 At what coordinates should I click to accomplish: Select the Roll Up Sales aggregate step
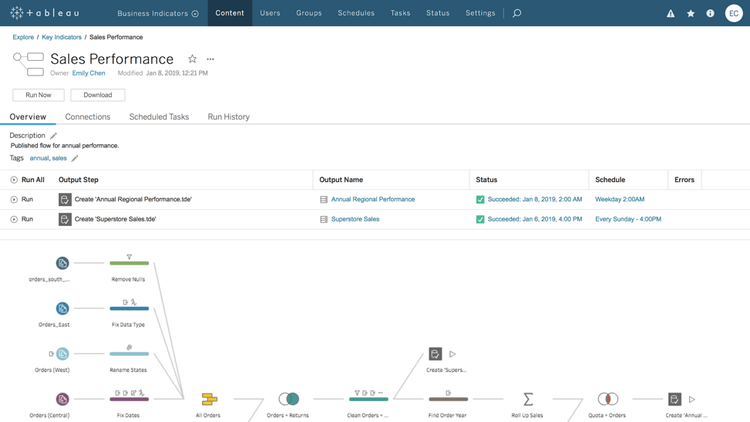528,399
